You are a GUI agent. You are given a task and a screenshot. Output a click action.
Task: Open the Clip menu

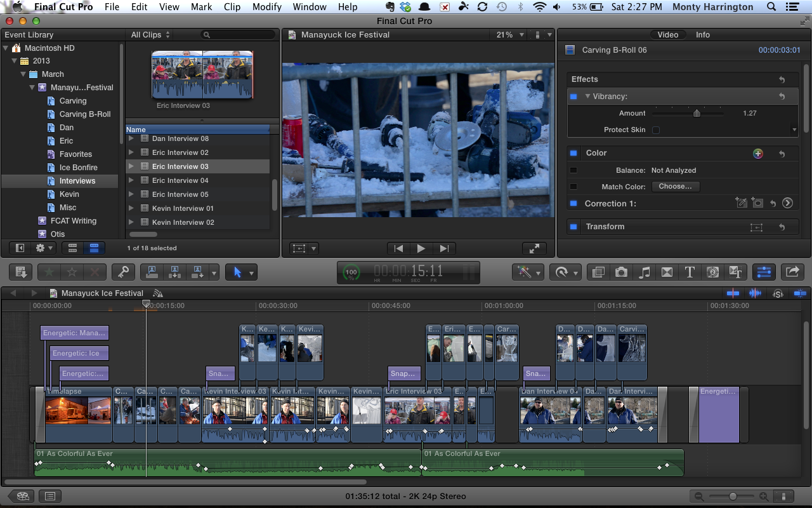coord(232,7)
